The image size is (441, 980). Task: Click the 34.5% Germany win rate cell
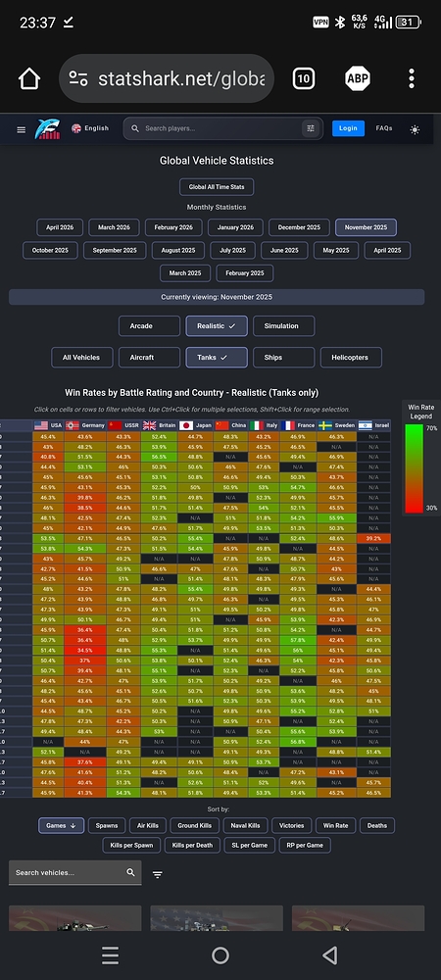click(85, 650)
